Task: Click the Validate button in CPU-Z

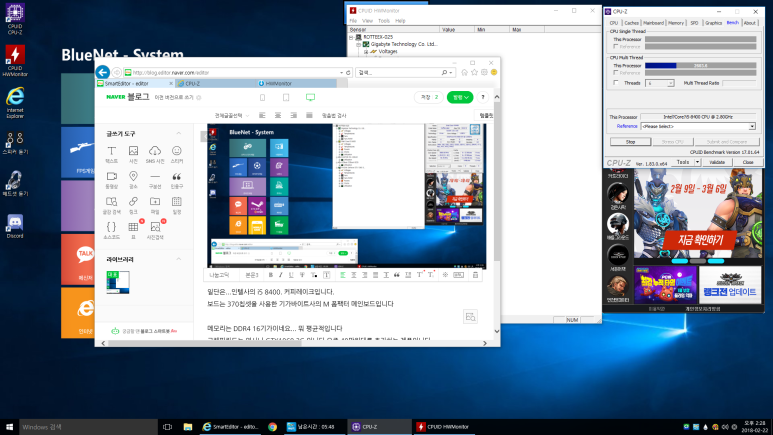Action: (x=716, y=162)
